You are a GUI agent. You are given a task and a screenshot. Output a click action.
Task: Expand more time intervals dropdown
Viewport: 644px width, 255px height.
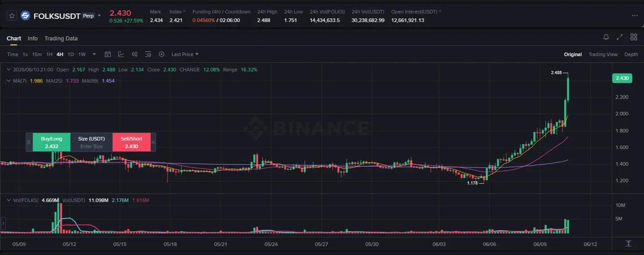click(x=94, y=54)
